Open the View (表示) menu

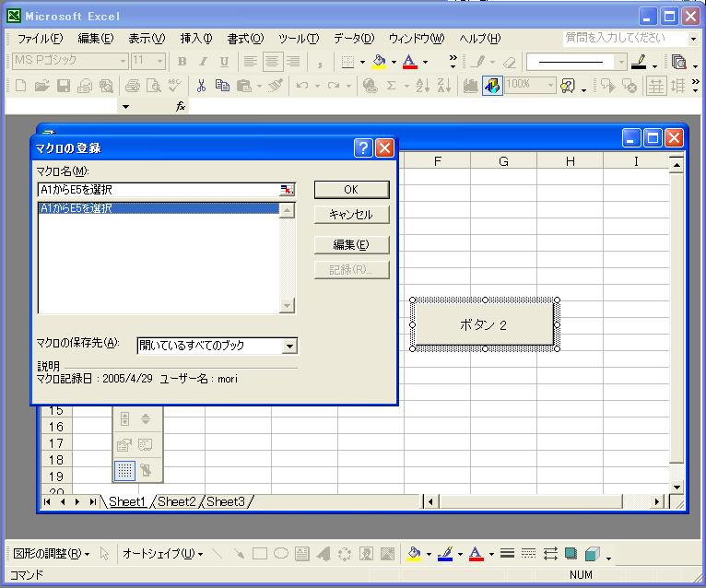pyautogui.click(x=147, y=39)
